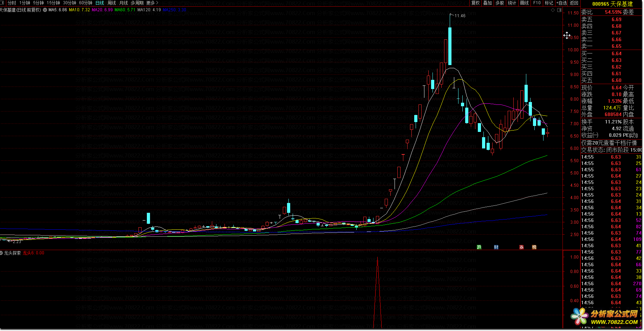Click the MA250 indicator label
Viewport: 644px width, 331px height.
(175, 10)
